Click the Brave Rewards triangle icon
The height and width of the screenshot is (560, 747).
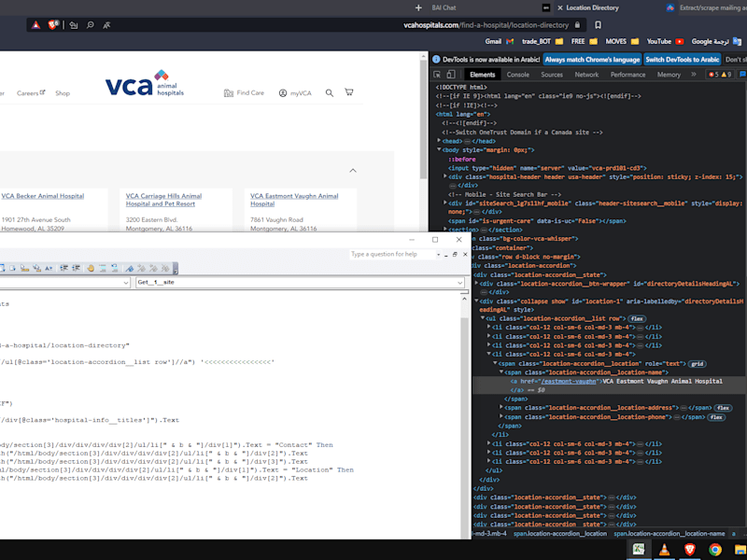coord(35,25)
